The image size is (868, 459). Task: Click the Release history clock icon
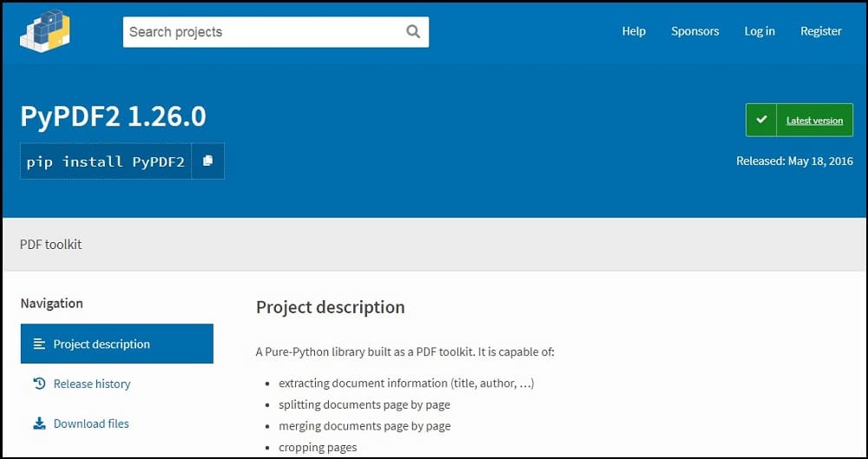39,384
